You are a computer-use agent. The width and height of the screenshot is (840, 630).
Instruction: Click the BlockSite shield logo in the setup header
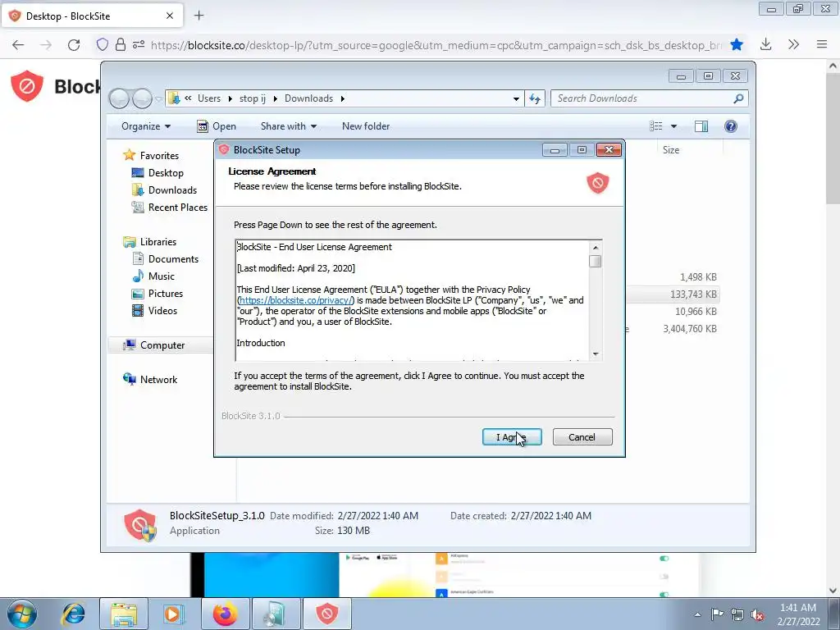coord(597,183)
